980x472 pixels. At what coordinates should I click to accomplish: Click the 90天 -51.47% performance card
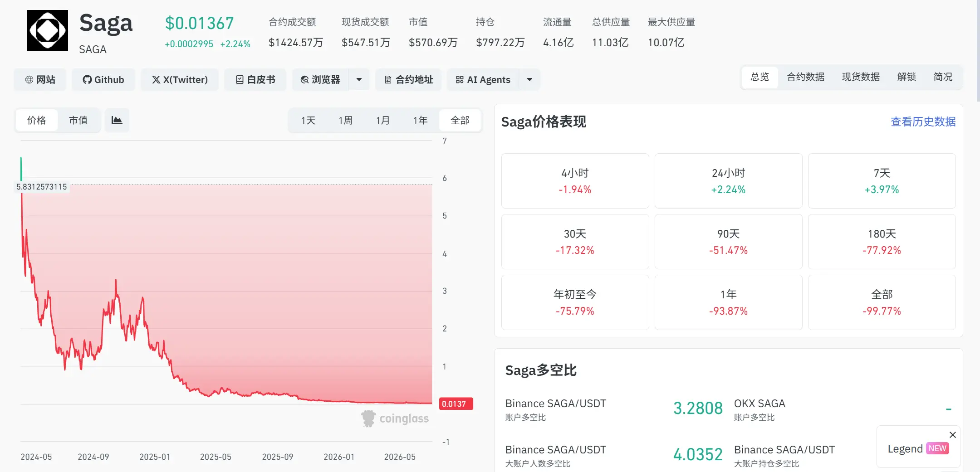coord(728,242)
